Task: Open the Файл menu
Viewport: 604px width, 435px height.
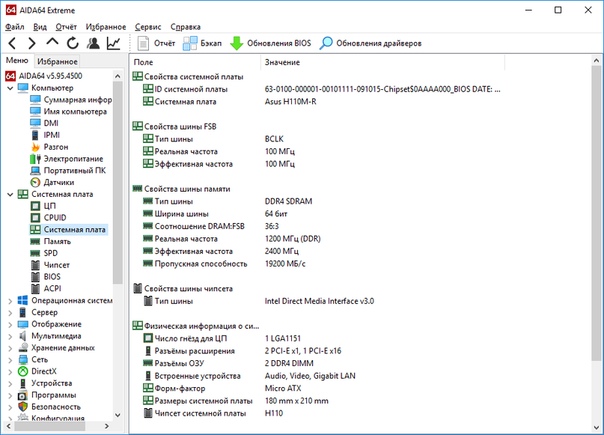Action: pos(15,27)
